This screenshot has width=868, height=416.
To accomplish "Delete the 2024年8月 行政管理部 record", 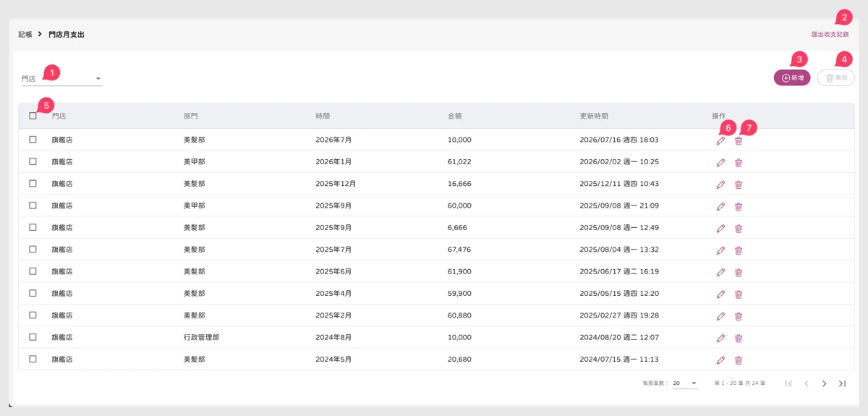I will tap(739, 338).
